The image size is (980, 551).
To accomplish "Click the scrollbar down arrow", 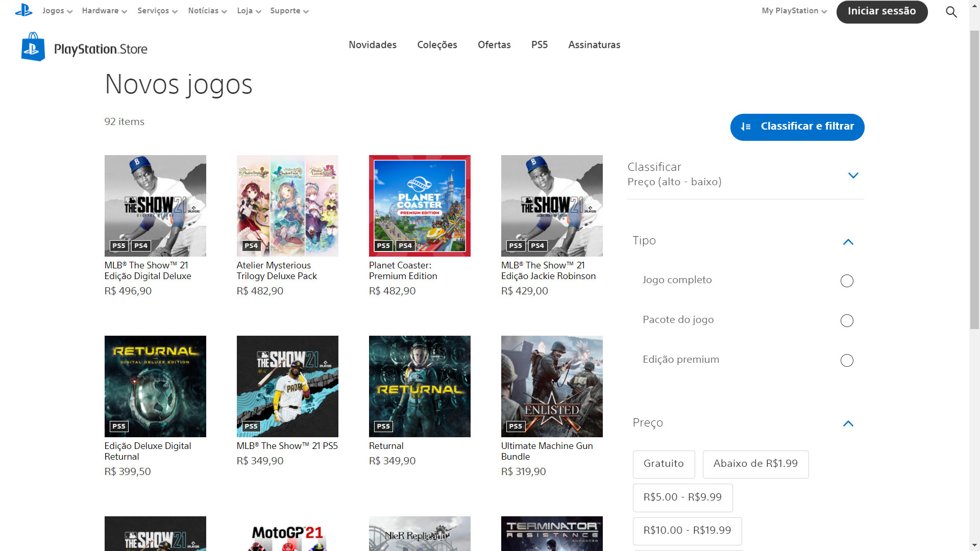I will point(974,545).
